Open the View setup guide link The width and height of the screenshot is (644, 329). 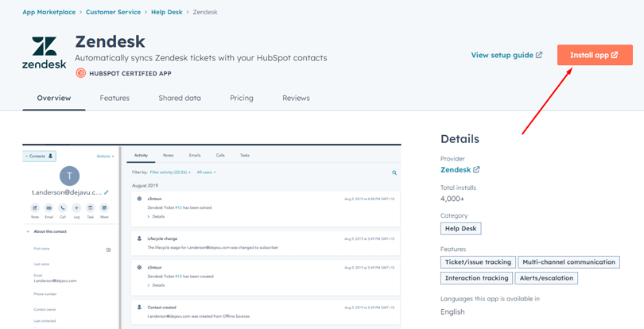coord(506,55)
